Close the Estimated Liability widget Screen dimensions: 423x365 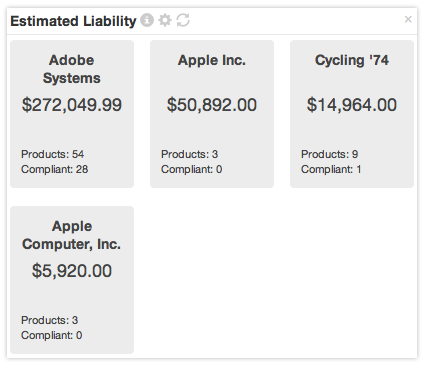click(408, 19)
